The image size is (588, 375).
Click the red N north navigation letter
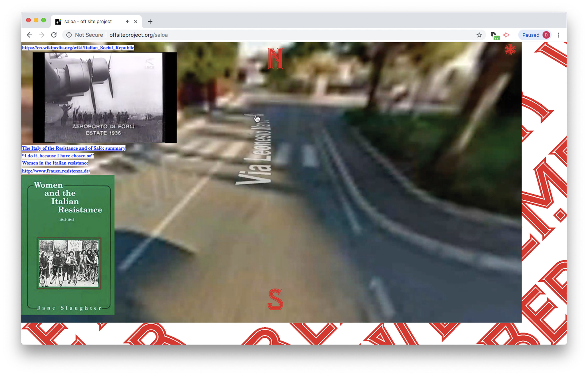(275, 58)
